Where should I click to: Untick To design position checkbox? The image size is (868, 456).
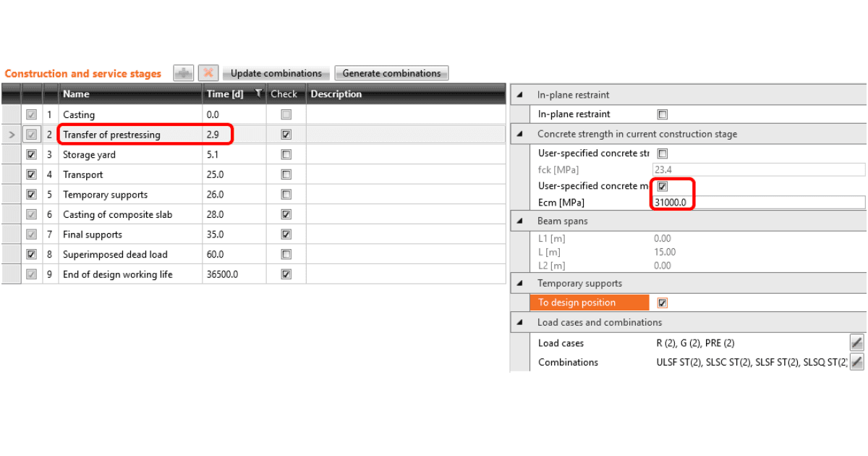(x=662, y=303)
